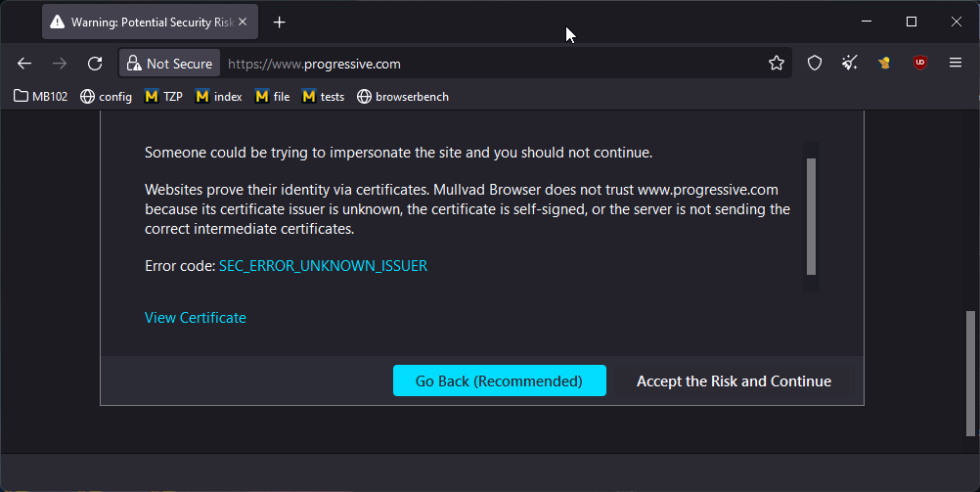
Task: Click Accept the Risk and Continue
Action: pos(734,380)
